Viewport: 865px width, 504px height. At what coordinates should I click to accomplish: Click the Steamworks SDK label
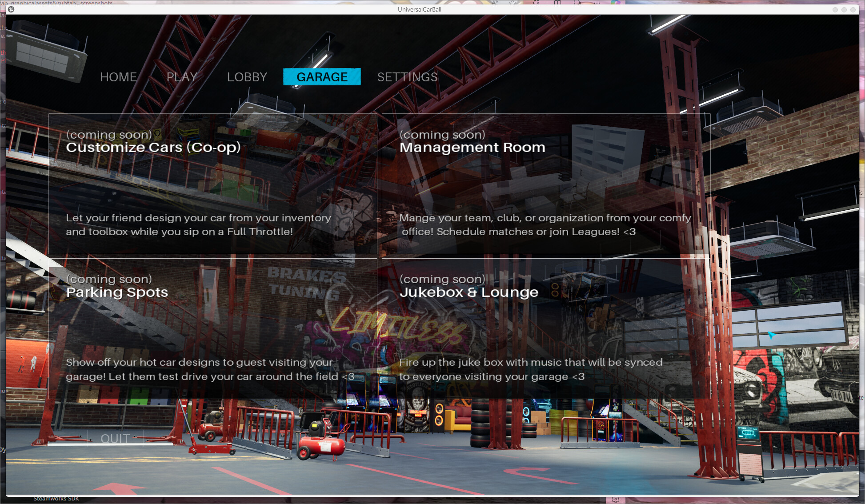[x=56, y=498]
